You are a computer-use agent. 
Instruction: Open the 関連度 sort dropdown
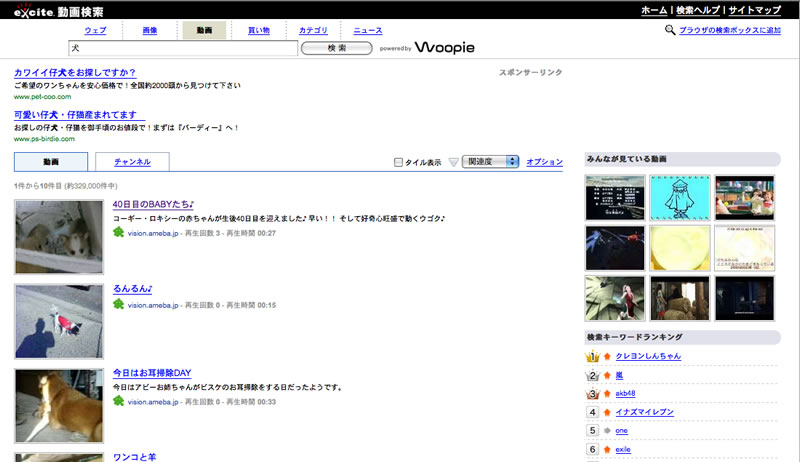click(490, 162)
